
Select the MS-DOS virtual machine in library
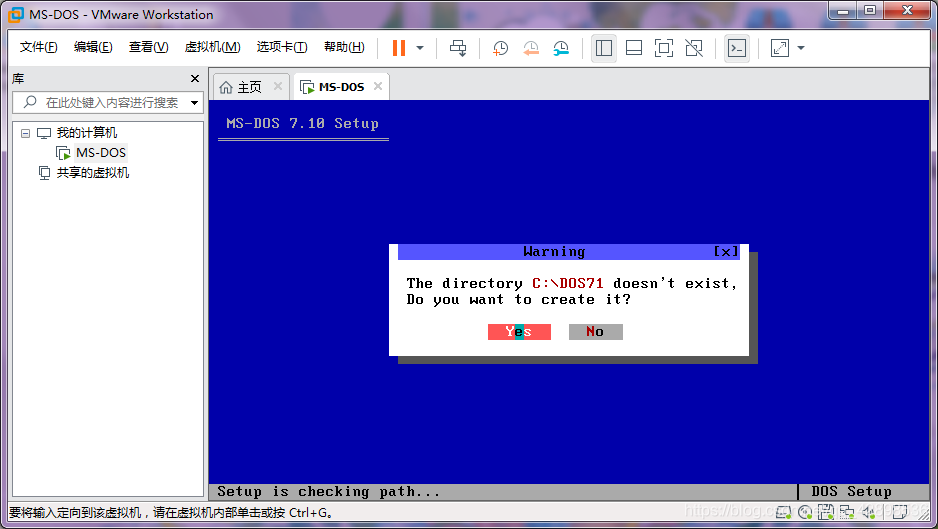point(100,153)
